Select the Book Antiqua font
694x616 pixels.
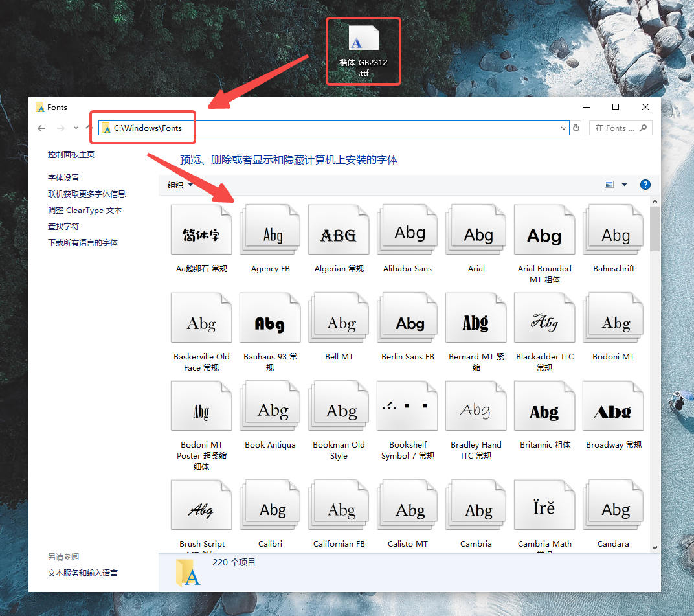[271, 415]
